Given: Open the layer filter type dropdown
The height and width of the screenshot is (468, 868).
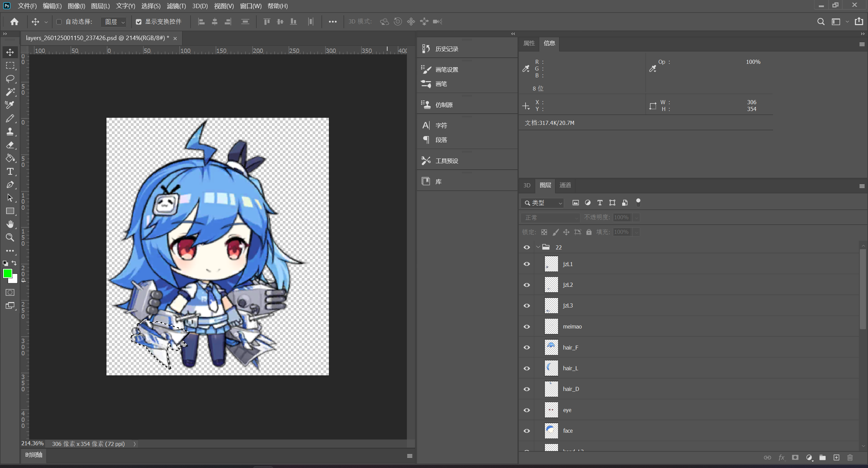Looking at the screenshot, I should coord(542,203).
